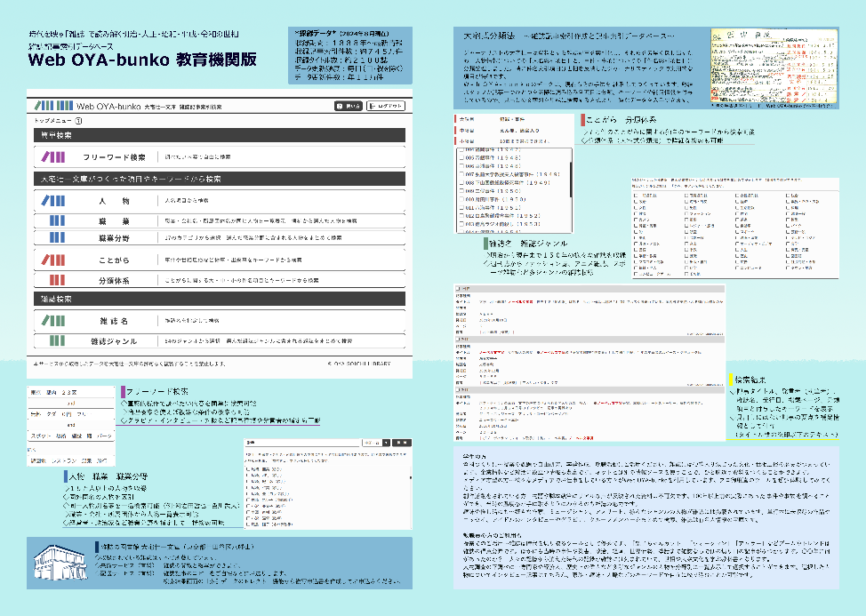Open the dropdown arrow in the 人物 search panel
The height and width of the screenshot is (616, 866).
pyautogui.click(x=386, y=443)
